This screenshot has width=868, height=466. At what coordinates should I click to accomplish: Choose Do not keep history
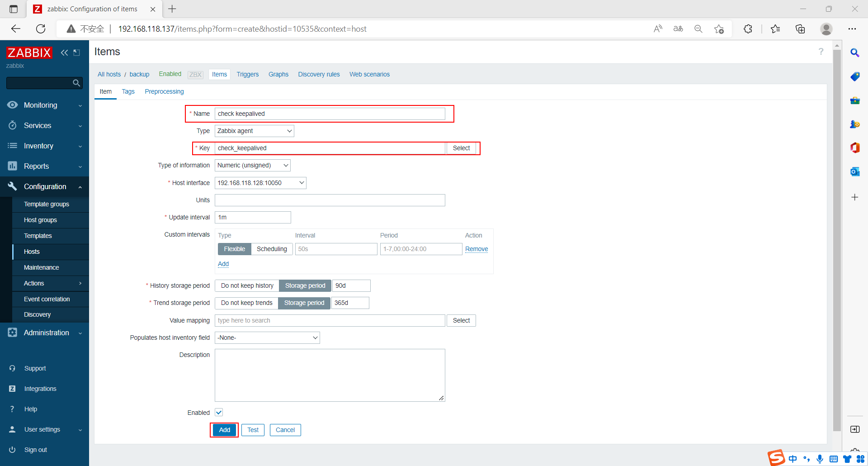[x=247, y=285]
